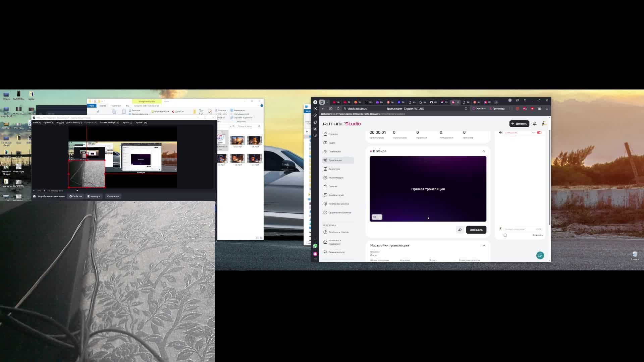This screenshot has width=644, height=362.
Task: Open the OBS preview scaling dropdown
Action: tap(77, 191)
